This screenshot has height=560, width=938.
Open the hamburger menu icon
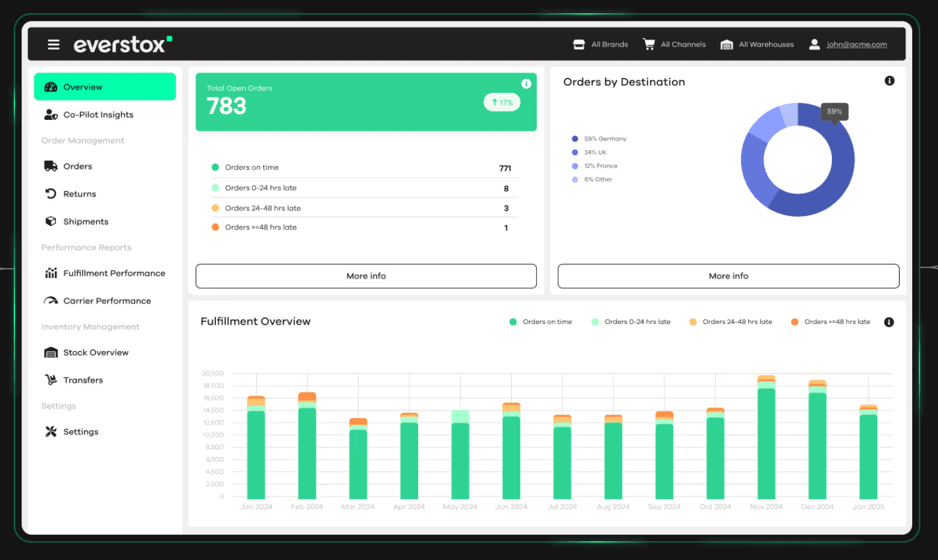(53, 45)
